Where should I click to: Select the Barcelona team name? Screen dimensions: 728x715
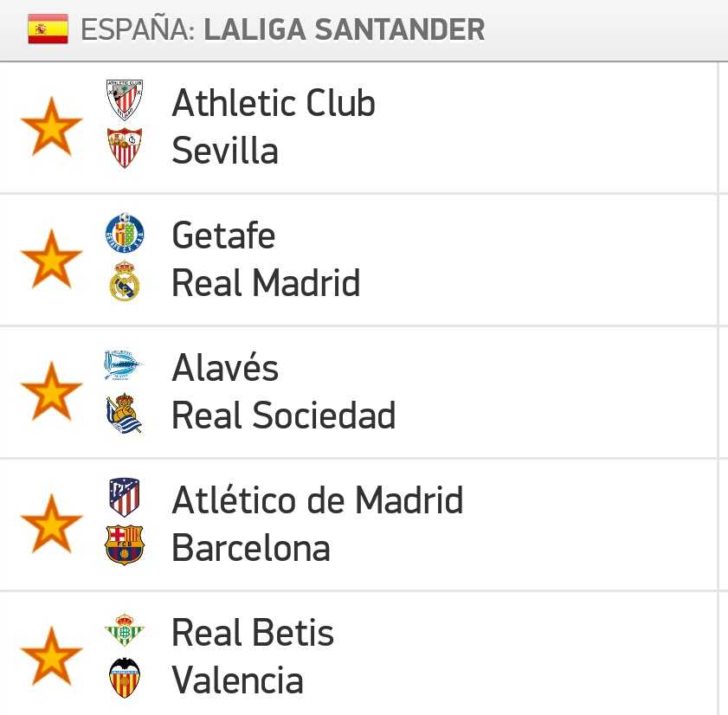click(251, 548)
